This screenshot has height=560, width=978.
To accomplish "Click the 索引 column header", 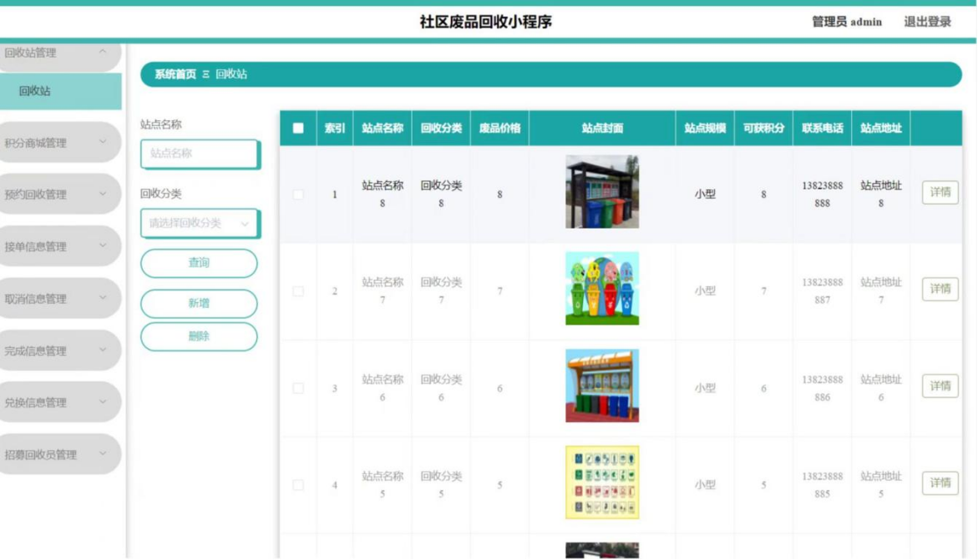I will (x=335, y=129).
